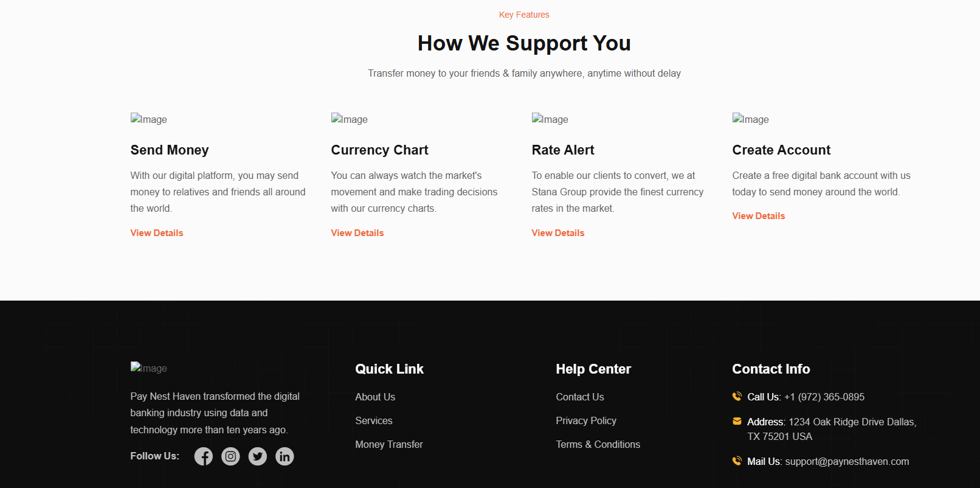The width and height of the screenshot is (980, 488).
Task: Click the icon beside Mail Us
Action: 737,461
